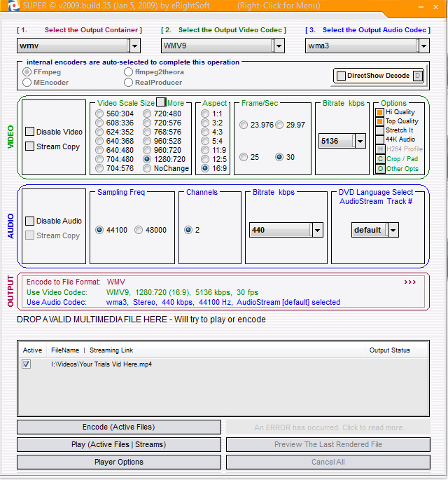Select 23.976 frames per second
The height and width of the screenshot is (480, 448).
click(x=244, y=125)
